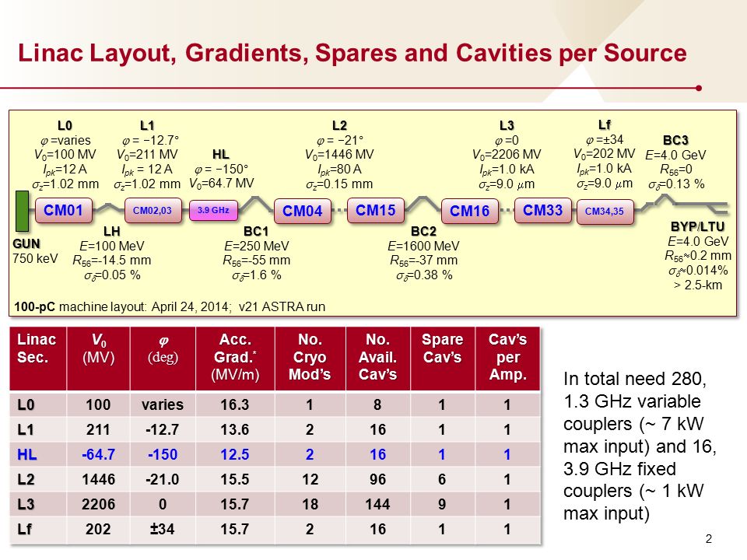This screenshot has height=560, width=747.
Task: Click the 'LH' label below diagram
Action: (x=111, y=232)
